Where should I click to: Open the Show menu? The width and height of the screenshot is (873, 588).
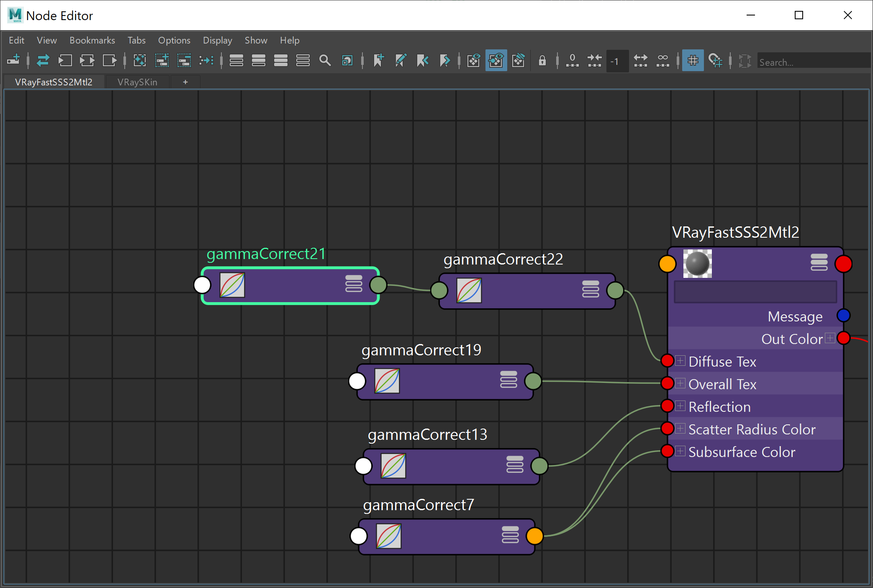[256, 40]
